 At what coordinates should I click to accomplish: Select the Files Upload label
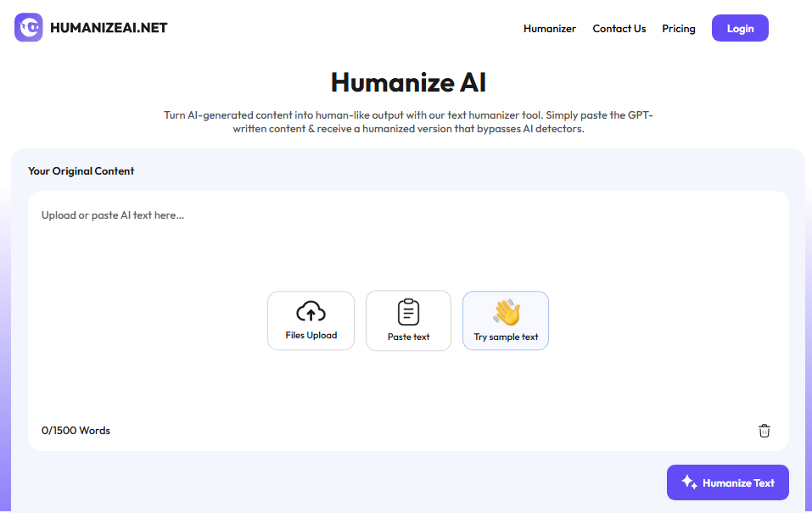click(x=311, y=336)
